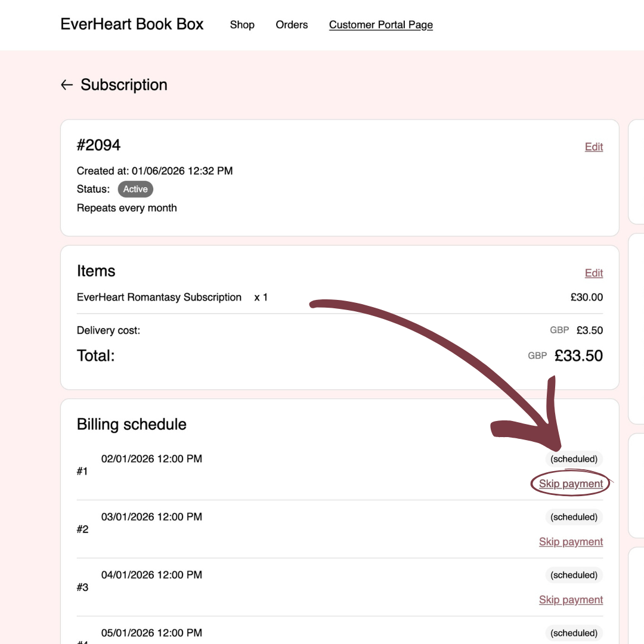Click the back arrow beside Subscription
The width and height of the screenshot is (644, 644).
pyautogui.click(x=67, y=85)
